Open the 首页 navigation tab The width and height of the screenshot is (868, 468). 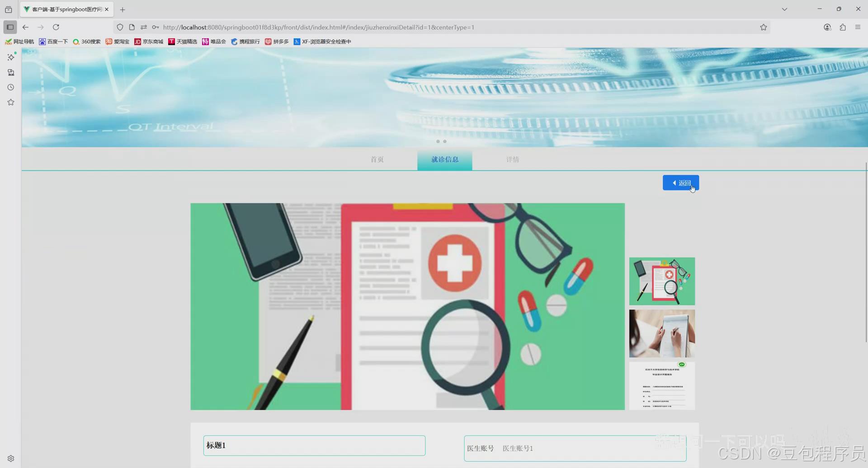[x=377, y=159]
